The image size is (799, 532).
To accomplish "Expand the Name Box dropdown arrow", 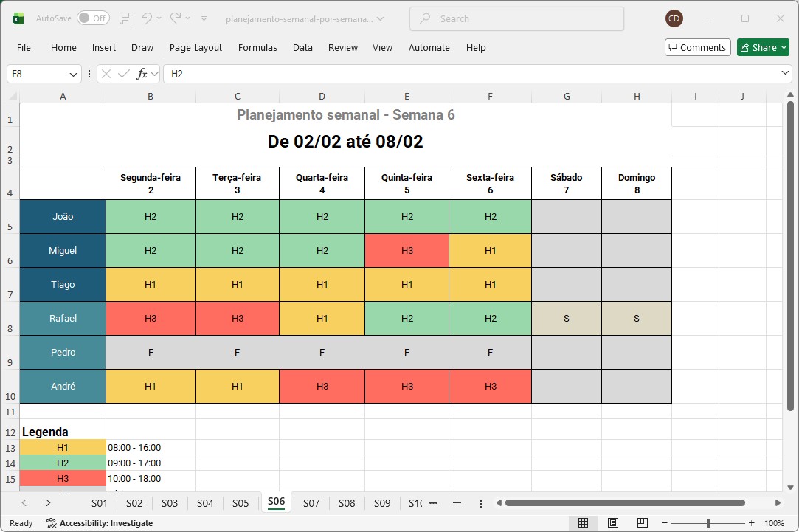I will point(73,75).
